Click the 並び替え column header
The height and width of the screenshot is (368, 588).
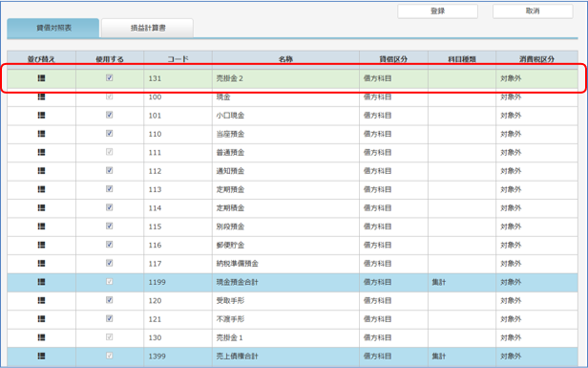click(41, 59)
